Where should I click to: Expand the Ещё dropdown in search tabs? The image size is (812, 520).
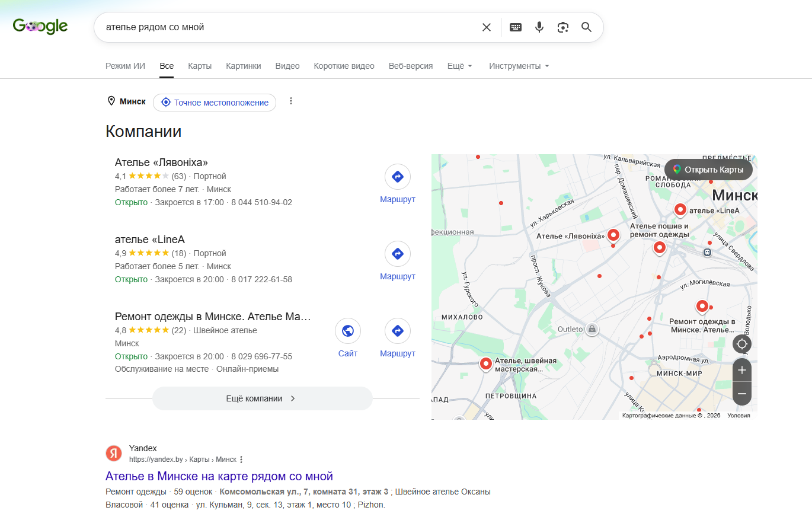click(x=460, y=66)
